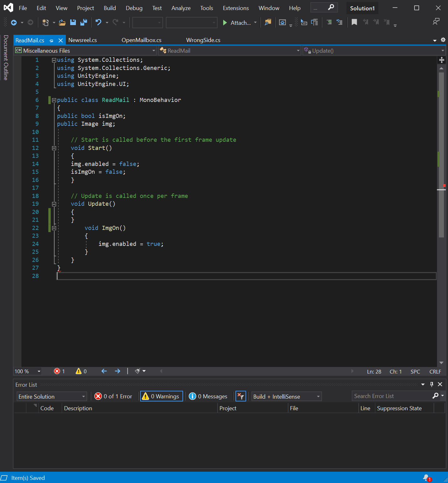Open the notifications bell in status bar

[x=426, y=478]
